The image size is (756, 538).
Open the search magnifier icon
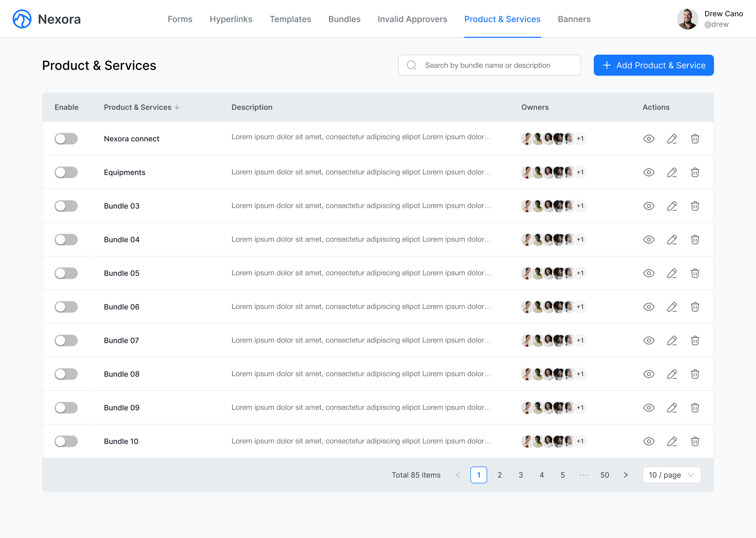coord(412,65)
